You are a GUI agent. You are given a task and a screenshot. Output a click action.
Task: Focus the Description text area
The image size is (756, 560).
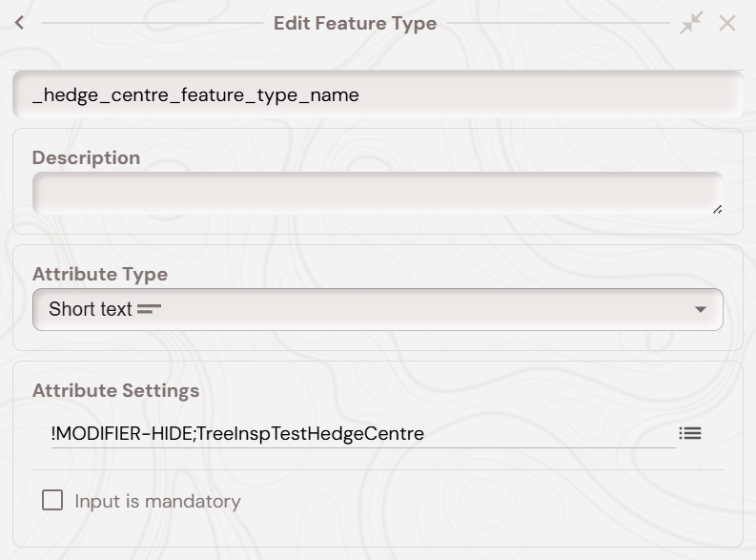(378, 193)
